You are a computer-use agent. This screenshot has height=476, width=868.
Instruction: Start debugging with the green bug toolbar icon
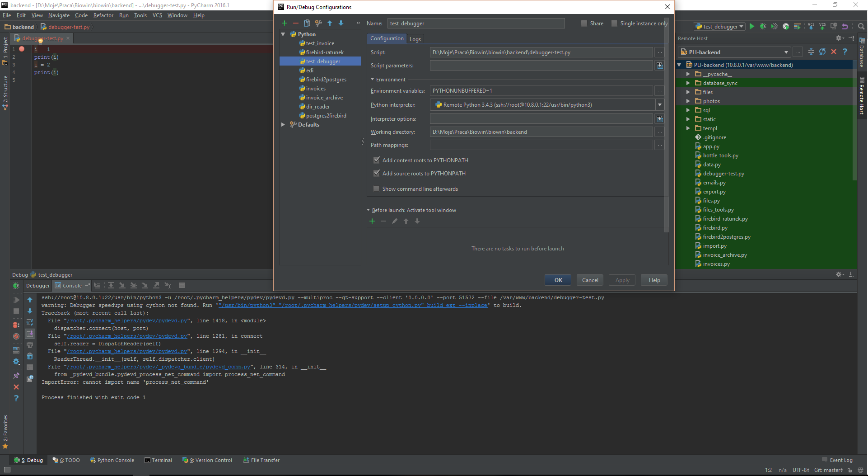[763, 27]
